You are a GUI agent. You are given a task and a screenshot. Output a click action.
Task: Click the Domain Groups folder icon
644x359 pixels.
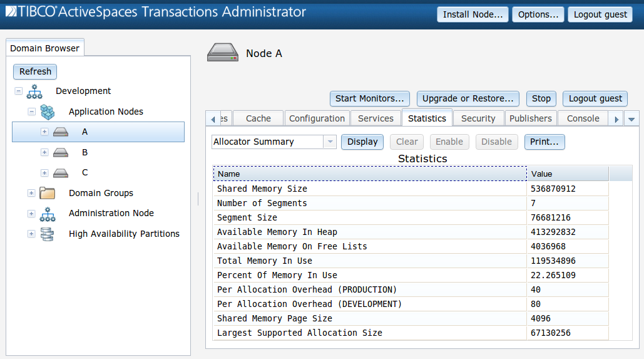point(47,193)
